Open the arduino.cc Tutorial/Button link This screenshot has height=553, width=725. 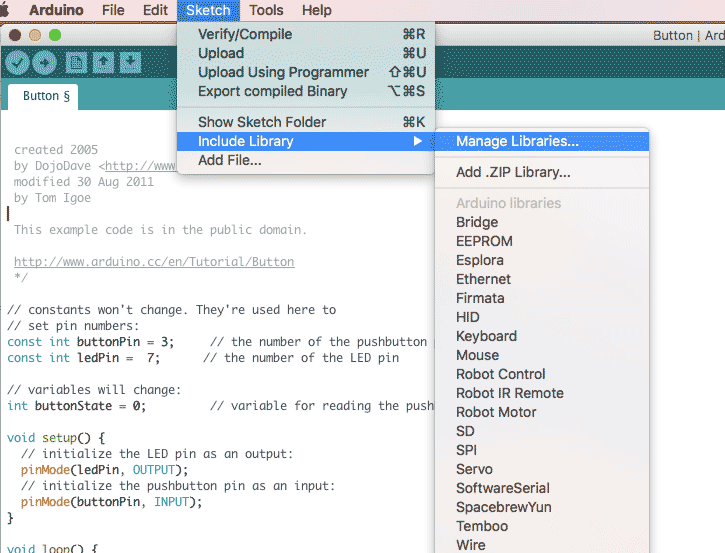click(154, 262)
